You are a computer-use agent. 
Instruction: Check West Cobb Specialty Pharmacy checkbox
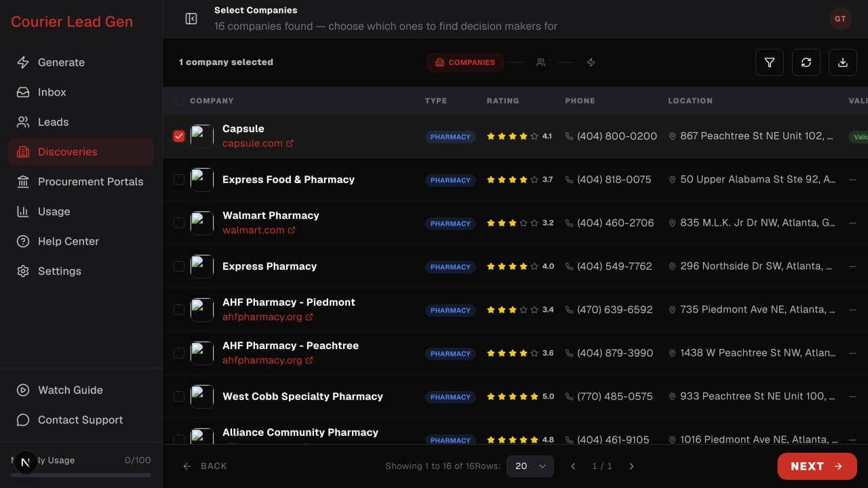tap(179, 396)
